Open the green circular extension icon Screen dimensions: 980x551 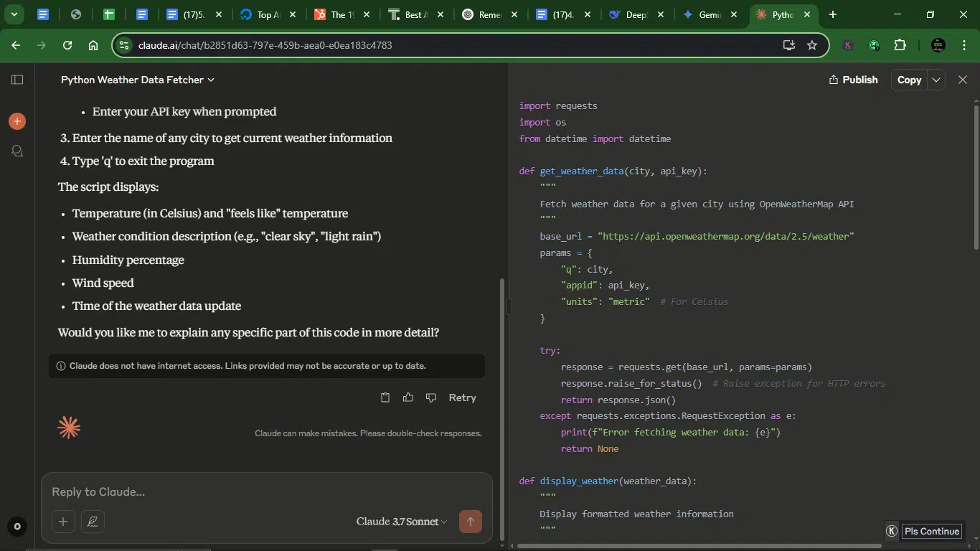pos(874,45)
